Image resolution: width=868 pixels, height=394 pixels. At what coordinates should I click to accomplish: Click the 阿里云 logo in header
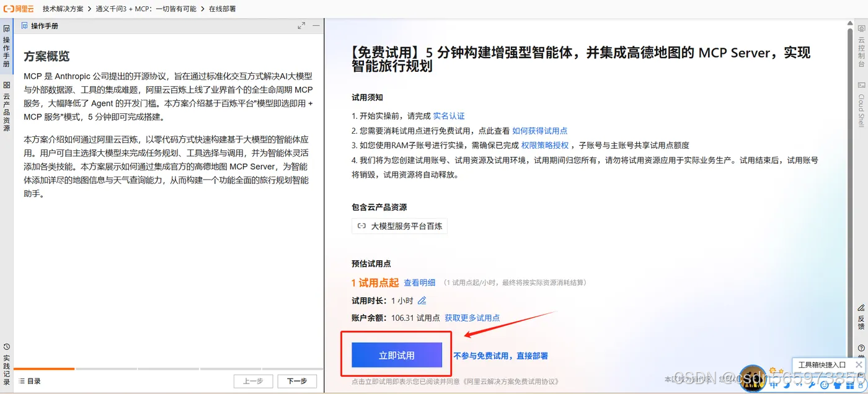[19, 9]
